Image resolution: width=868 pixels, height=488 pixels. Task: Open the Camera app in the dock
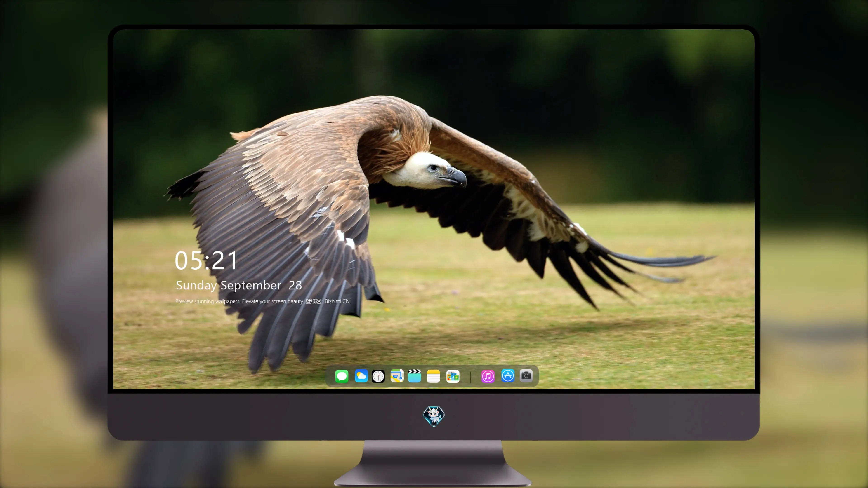tap(526, 375)
